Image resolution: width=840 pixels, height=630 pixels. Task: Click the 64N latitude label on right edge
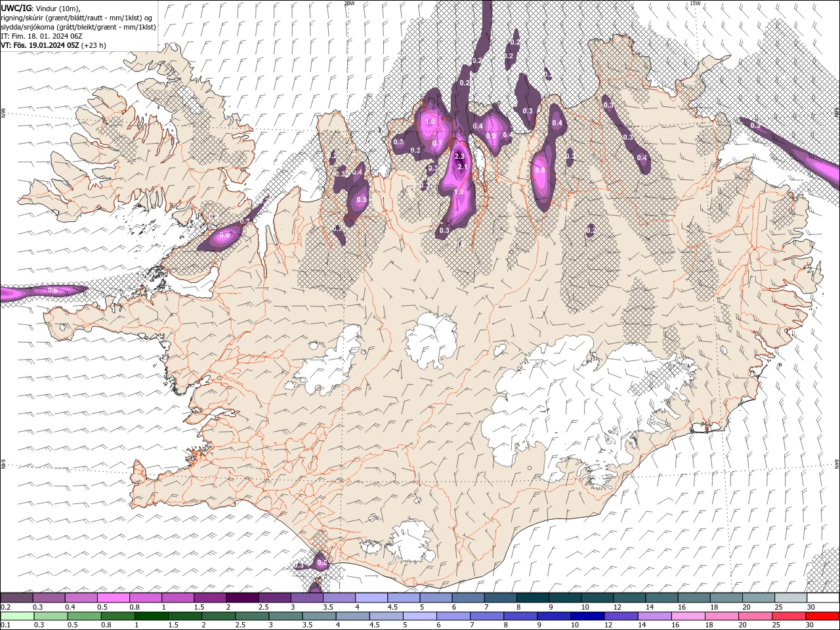[837, 463]
